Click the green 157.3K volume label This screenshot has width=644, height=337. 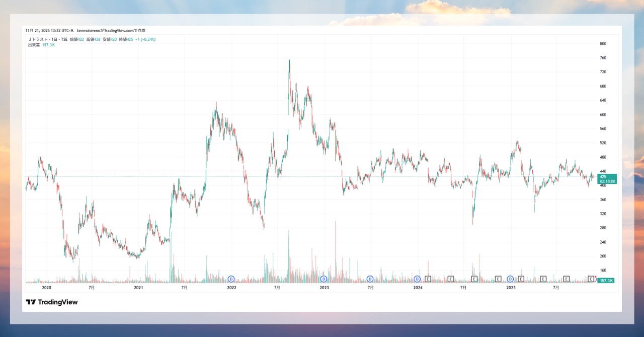(605, 280)
